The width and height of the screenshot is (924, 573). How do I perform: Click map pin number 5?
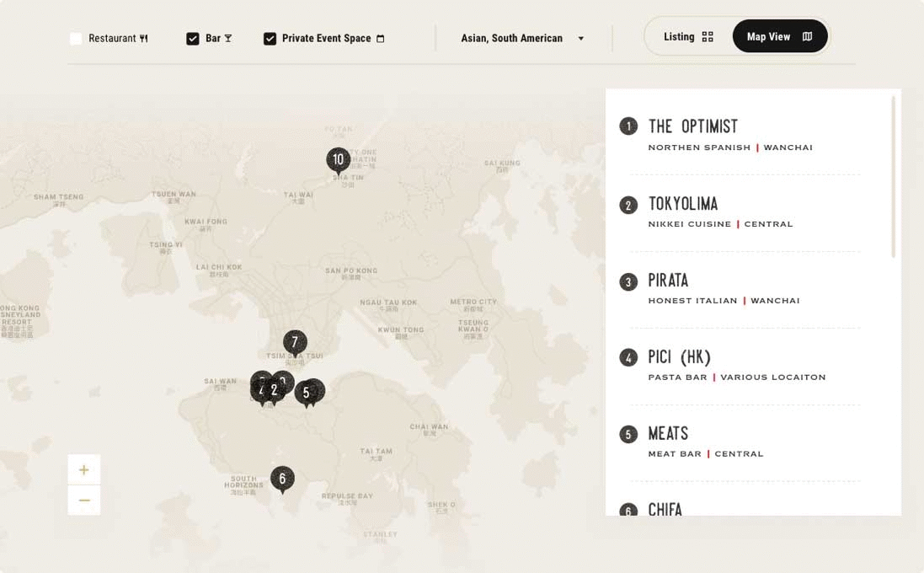tap(306, 394)
